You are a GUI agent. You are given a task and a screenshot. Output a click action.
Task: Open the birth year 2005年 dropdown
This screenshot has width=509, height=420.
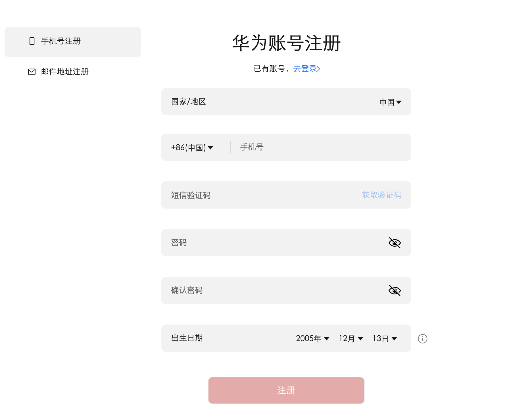pyautogui.click(x=312, y=338)
